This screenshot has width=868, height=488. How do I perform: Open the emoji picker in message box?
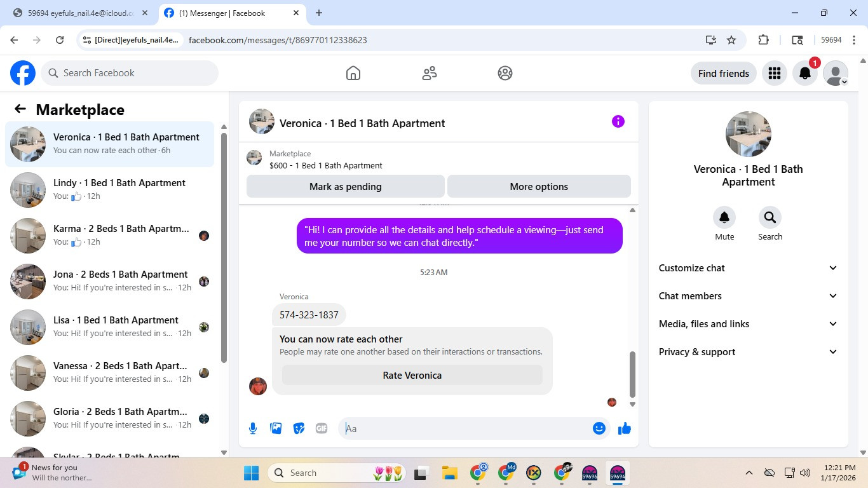599,428
